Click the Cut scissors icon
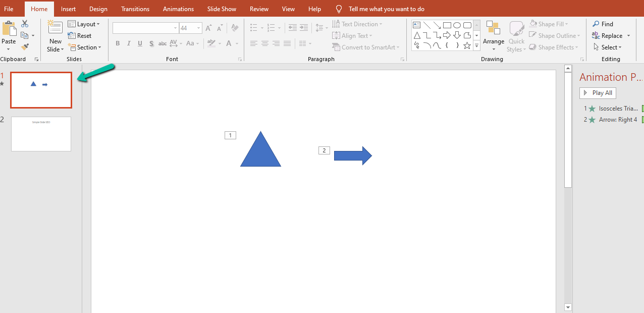This screenshot has width=644, height=313. 25,24
